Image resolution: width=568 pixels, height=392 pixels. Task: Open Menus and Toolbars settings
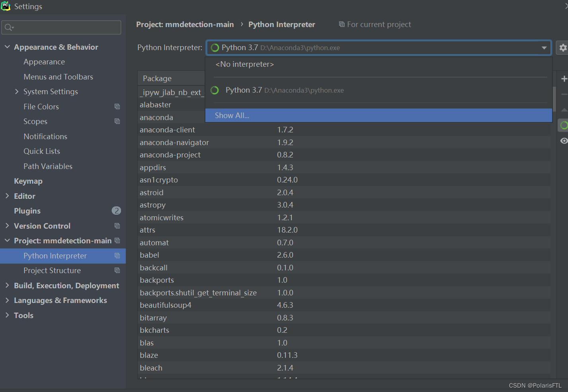click(58, 77)
